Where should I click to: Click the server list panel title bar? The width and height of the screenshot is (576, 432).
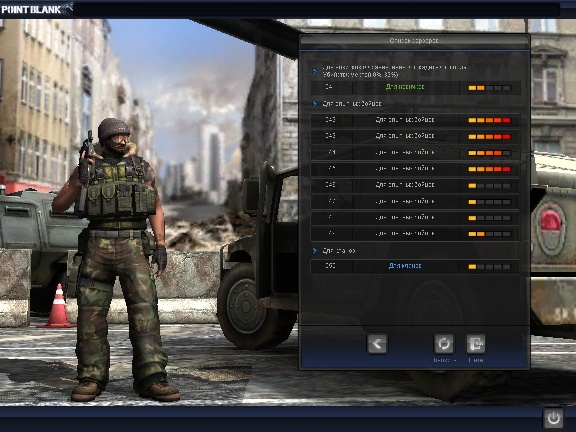(x=414, y=41)
